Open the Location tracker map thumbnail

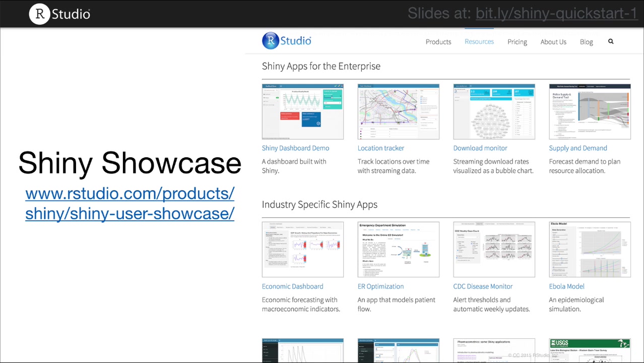tap(398, 111)
